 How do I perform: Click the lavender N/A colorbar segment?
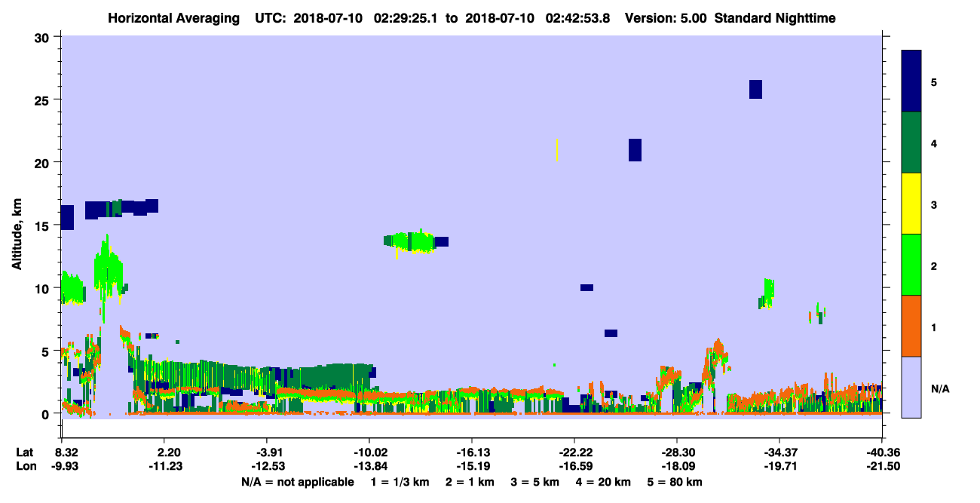point(911,387)
